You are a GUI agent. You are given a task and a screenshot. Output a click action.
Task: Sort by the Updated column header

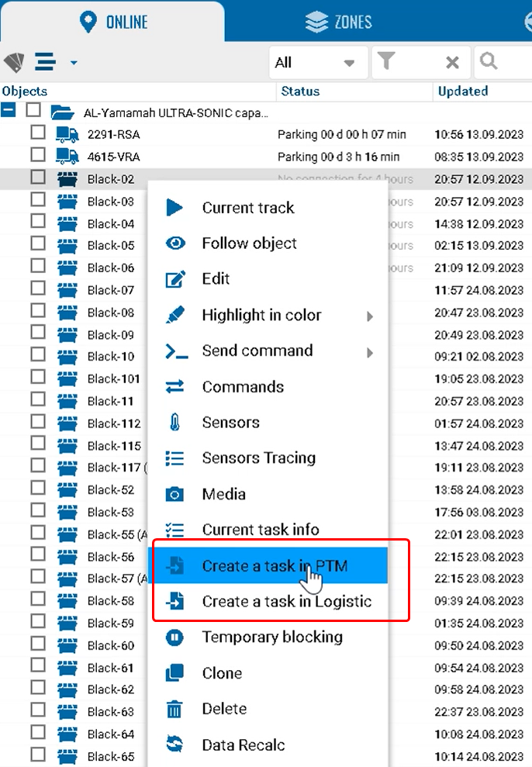[x=462, y=92]
